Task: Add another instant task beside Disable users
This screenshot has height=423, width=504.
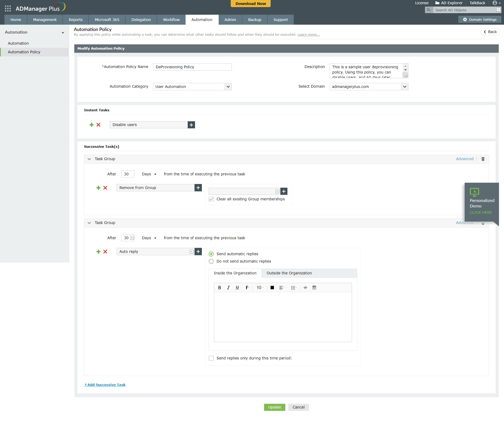Action: [91, 125]
